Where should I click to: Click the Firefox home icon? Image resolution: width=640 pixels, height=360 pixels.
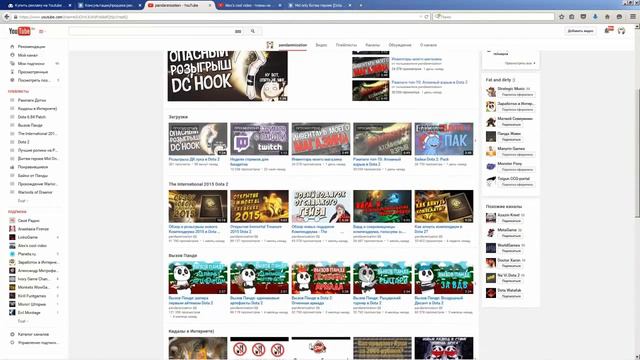(607, 17)
